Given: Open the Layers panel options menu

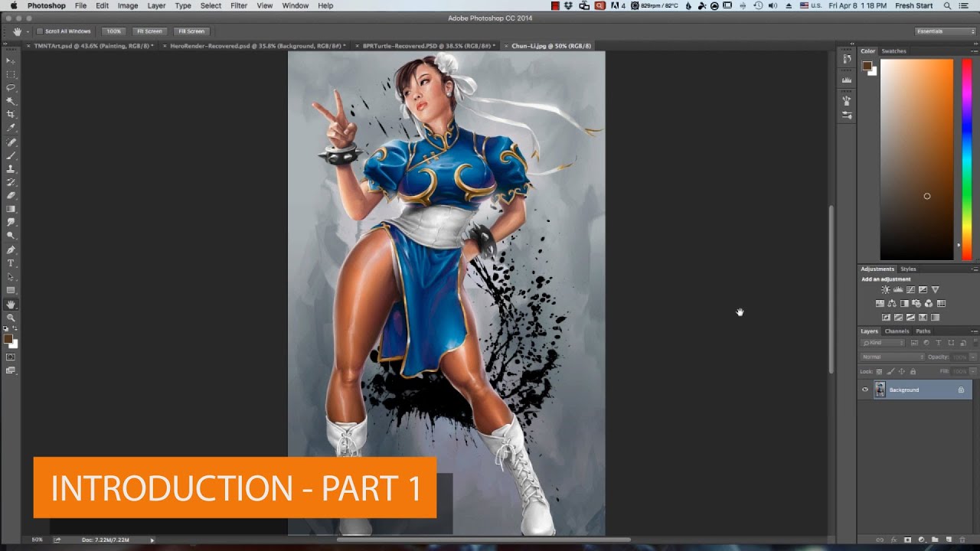Looking at the screenshot, I should click(x=974, y=331).
